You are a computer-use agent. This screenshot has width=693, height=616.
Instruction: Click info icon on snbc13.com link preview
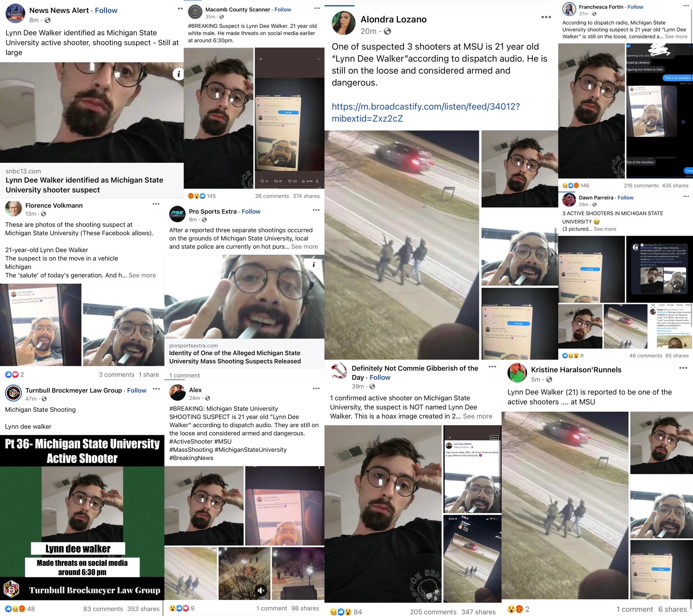point(178,73)
